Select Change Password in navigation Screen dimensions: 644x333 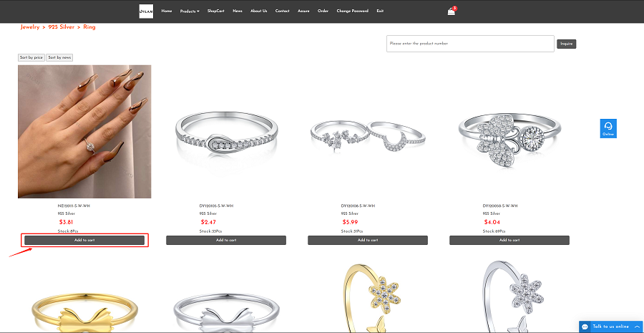click(x=352, y=11)
